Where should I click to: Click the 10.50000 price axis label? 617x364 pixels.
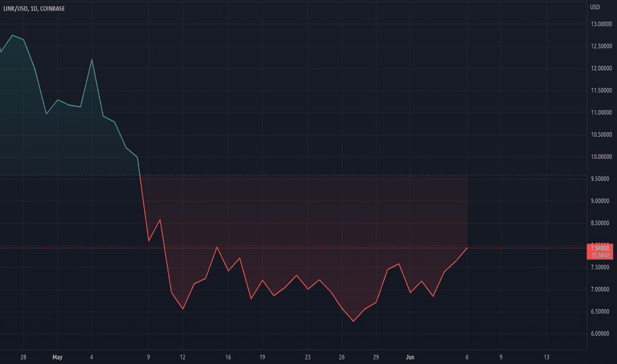point(601,134)
